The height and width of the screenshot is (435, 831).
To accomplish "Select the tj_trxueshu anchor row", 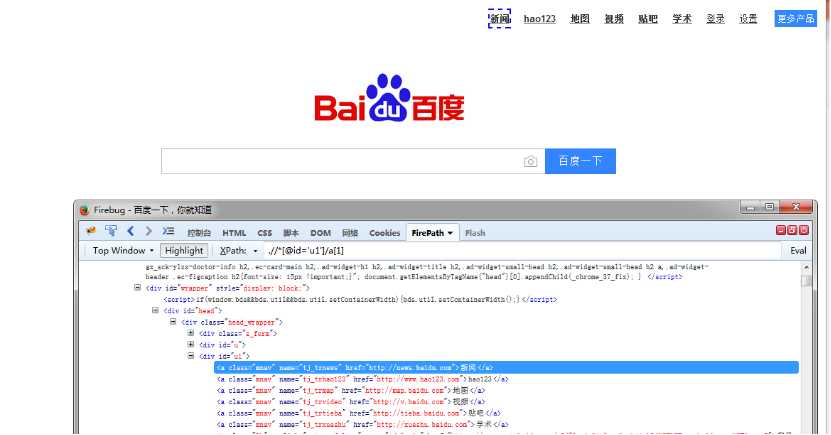I will pos(363,424).
